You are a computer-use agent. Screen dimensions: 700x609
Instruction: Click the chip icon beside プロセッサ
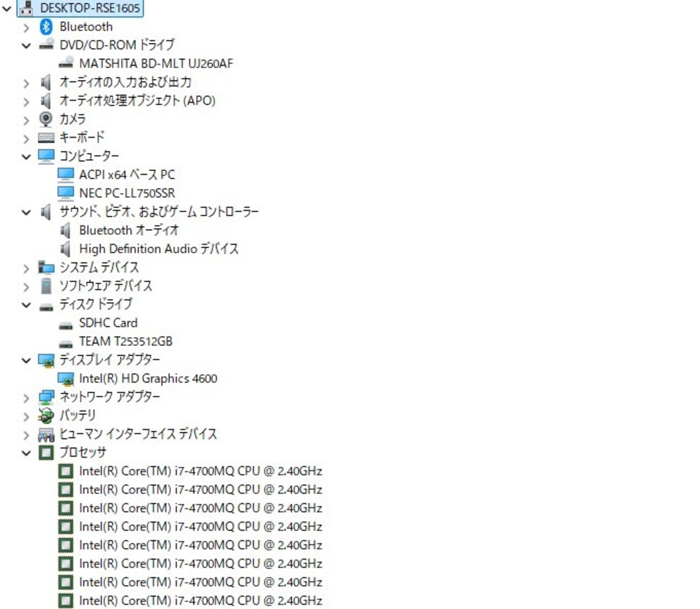(x=46, y=453)
